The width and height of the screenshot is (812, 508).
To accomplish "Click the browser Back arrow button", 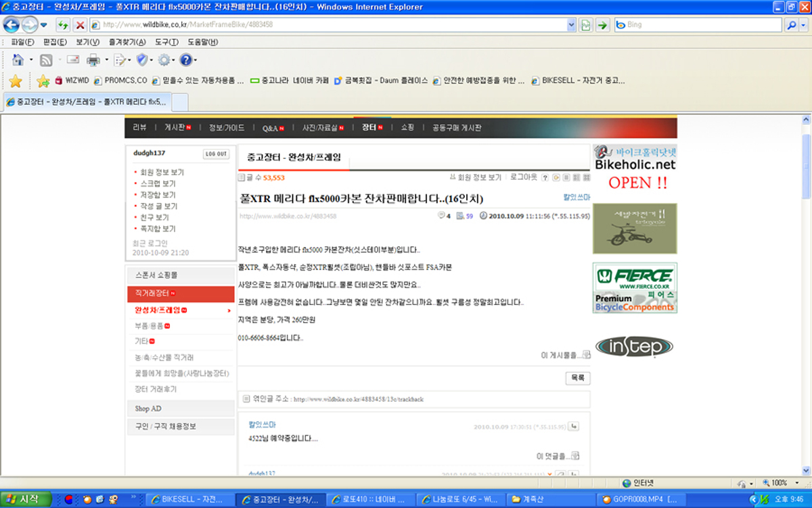I will pos(12,25).
